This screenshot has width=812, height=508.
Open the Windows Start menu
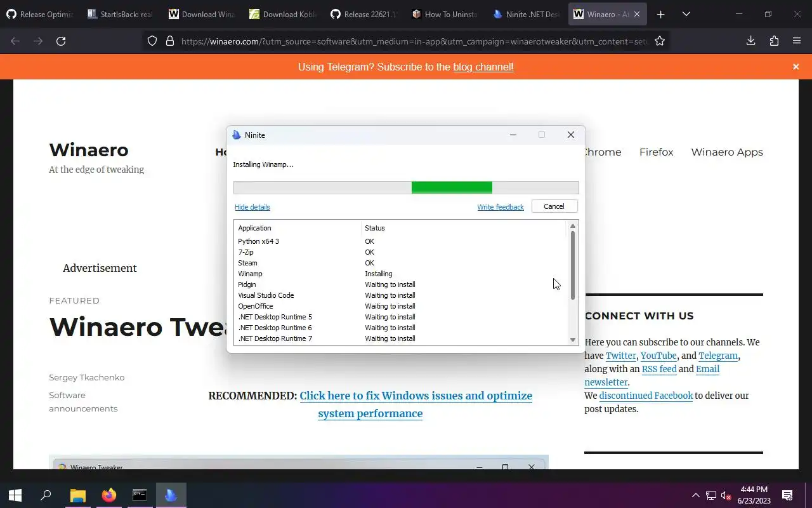click(x=15, y=495)
